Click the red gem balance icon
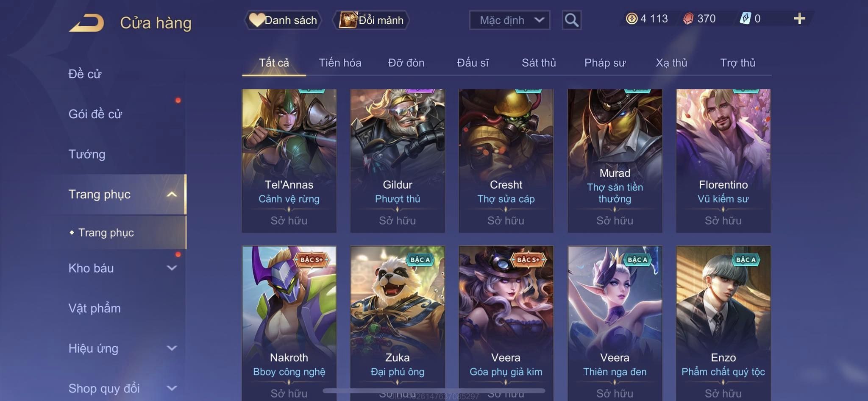 pyautogui.click(x=688, y=19)
